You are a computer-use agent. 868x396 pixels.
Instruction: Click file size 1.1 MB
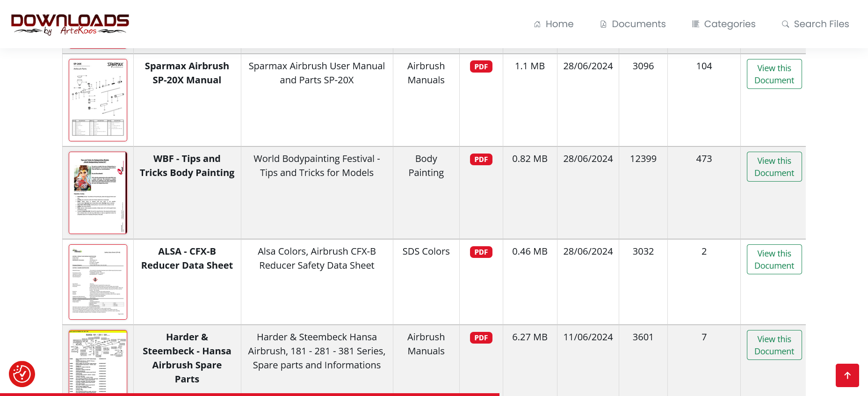coord(530,66)
